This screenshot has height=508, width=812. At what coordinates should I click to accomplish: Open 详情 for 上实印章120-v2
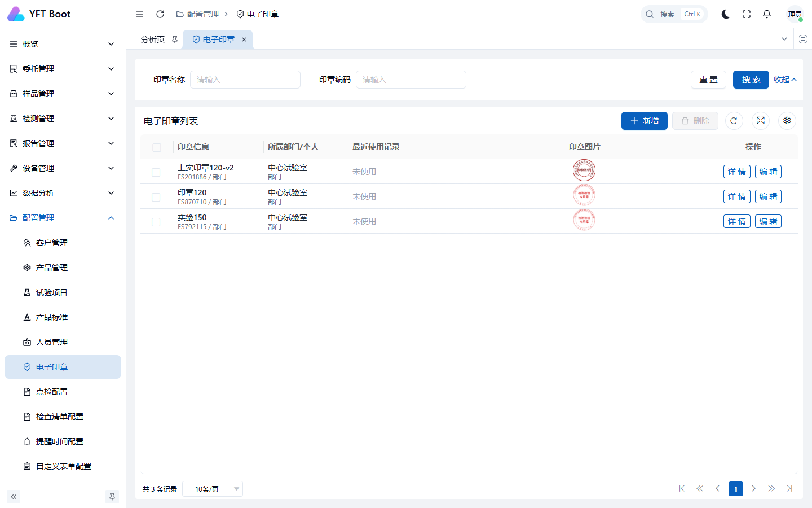tap(737, 172)
